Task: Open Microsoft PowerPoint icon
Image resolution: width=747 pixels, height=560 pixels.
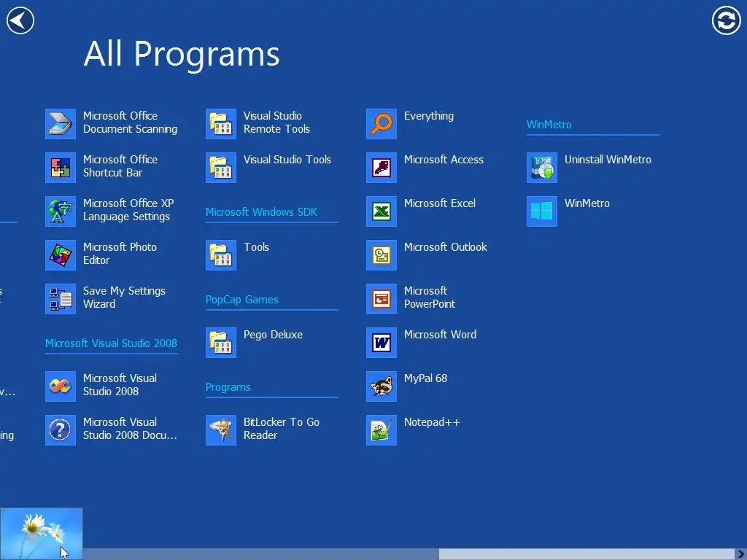Action: 382,299
